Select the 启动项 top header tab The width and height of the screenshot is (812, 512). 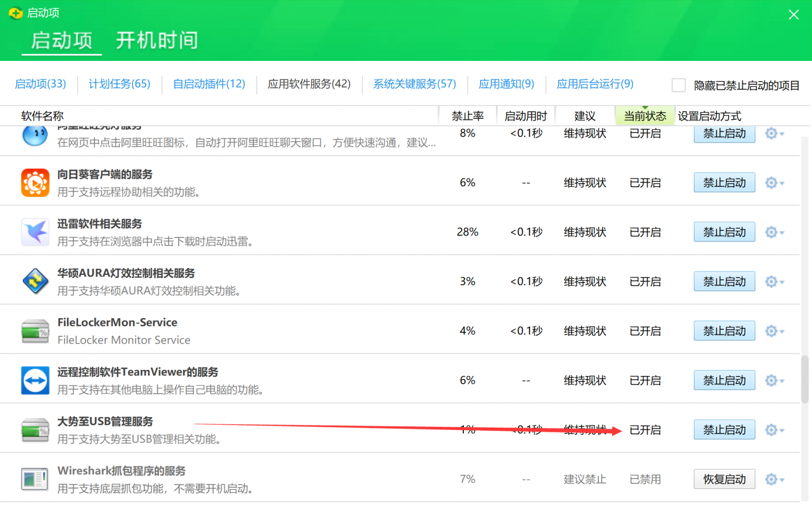pyautogui.click(x=62, y=41)
